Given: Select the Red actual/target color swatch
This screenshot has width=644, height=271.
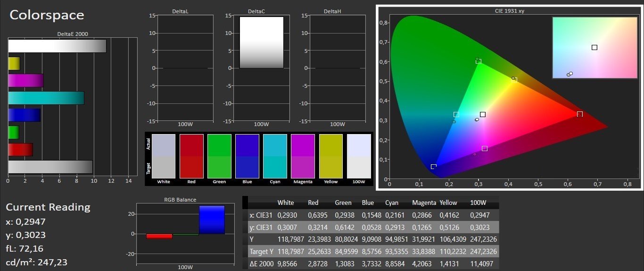Looking at the screenshot, I should (x=191, y=156).
